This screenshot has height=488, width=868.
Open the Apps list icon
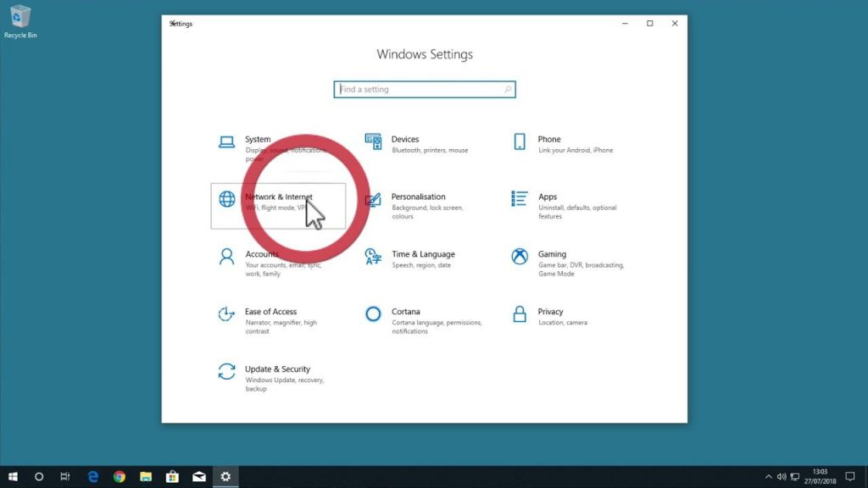[x=520, y=198]
